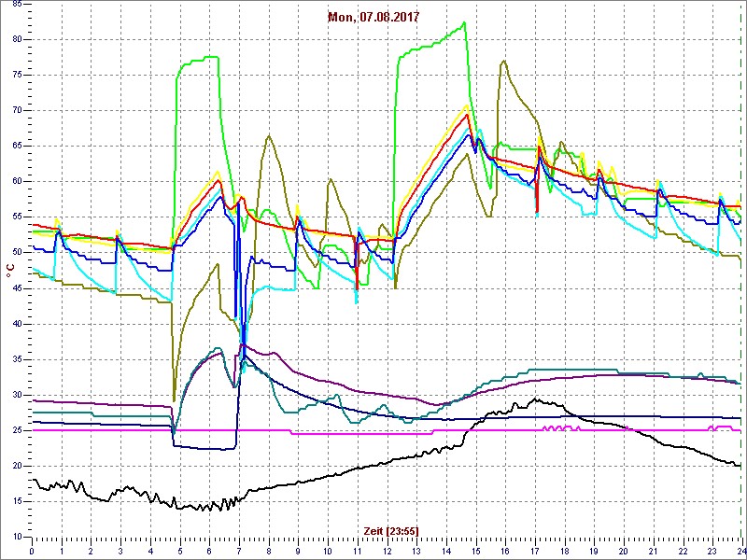The image size is (747, 560).
Task: Click hour 18 on the time axis
Action: (564, 551)
